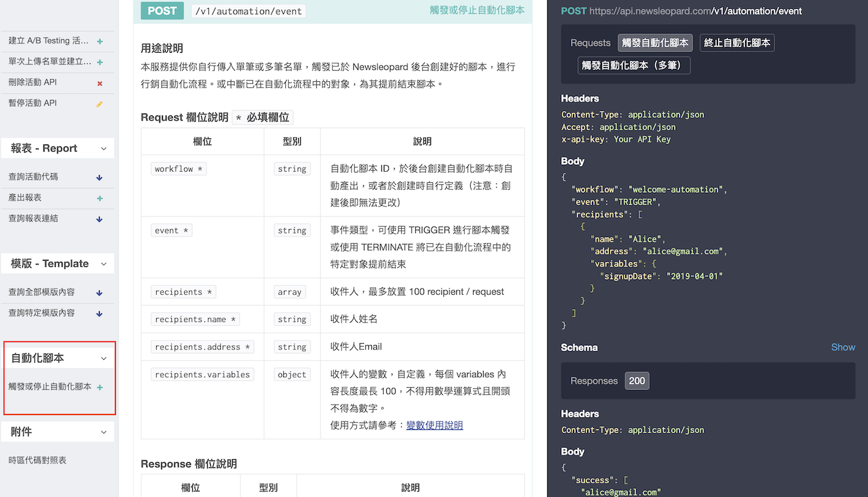
Task: Collapse the 報表 - Report section chevron
Action: (104, 149)
